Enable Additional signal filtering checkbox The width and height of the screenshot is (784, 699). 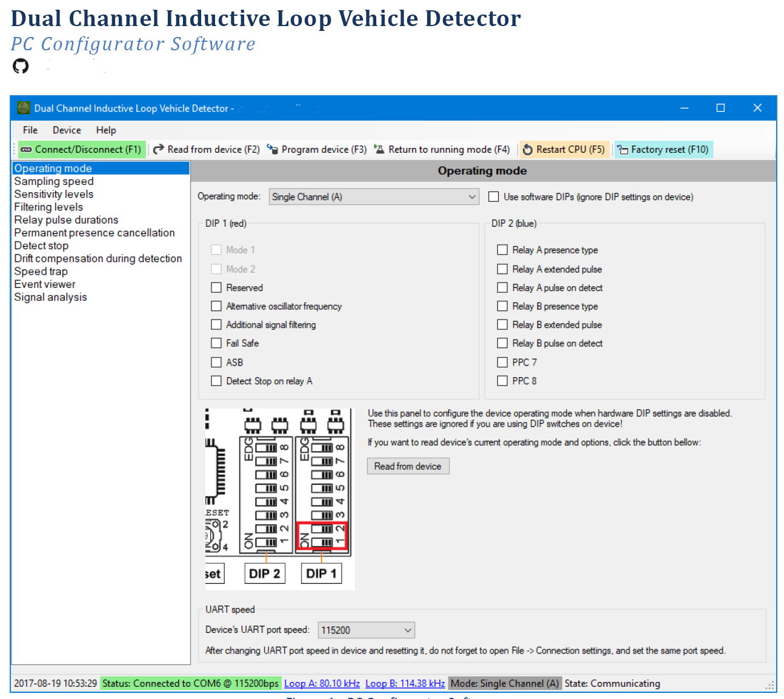tap(216, 325)
